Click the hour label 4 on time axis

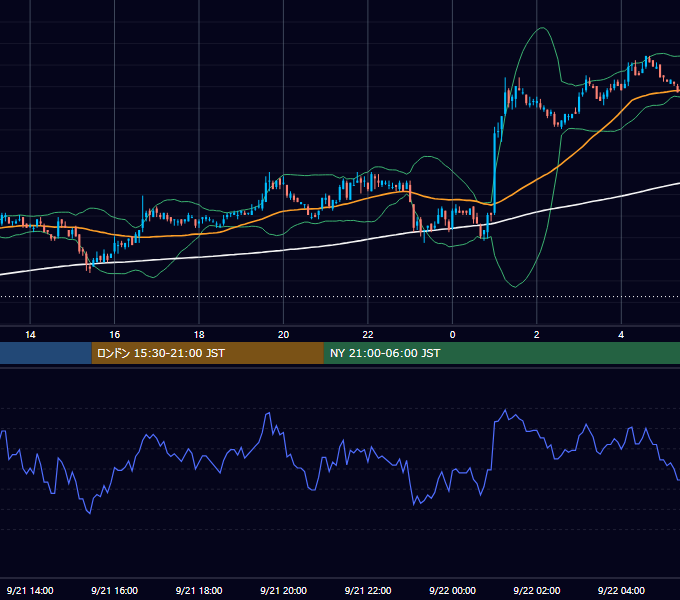[x=621, y=335]
